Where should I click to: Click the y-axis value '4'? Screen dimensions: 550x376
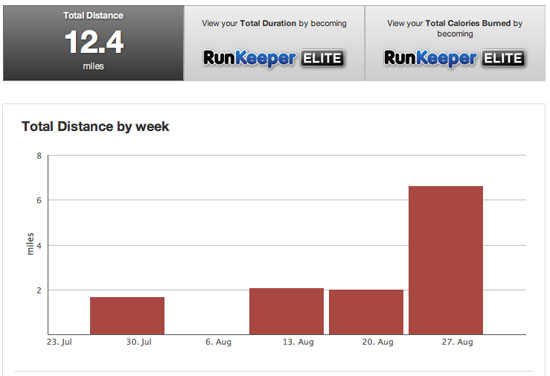[x=39, y=246]
